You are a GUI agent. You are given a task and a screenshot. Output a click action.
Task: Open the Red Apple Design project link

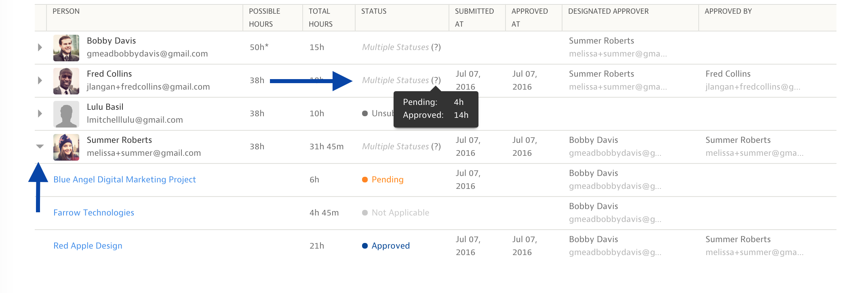pos(88,246)
